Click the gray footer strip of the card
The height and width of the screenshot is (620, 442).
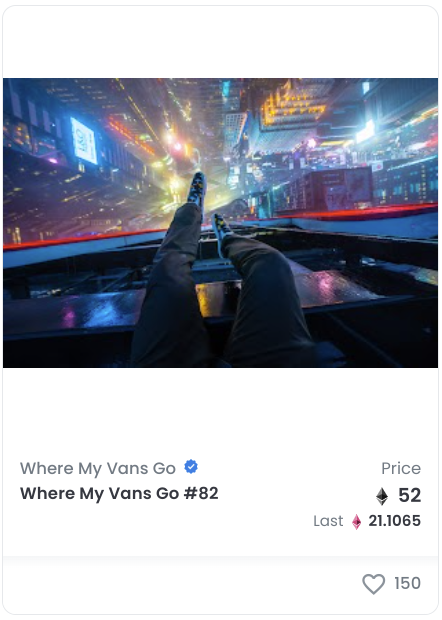point(221,585)
